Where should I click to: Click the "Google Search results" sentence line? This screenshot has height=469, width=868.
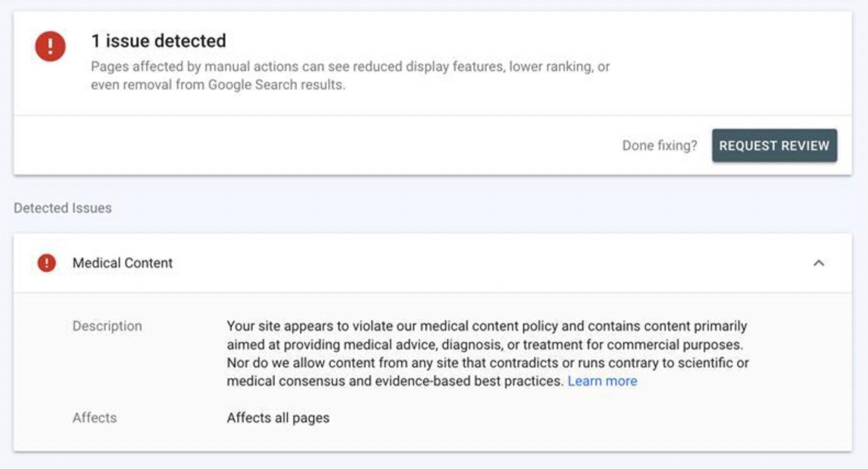218,85
